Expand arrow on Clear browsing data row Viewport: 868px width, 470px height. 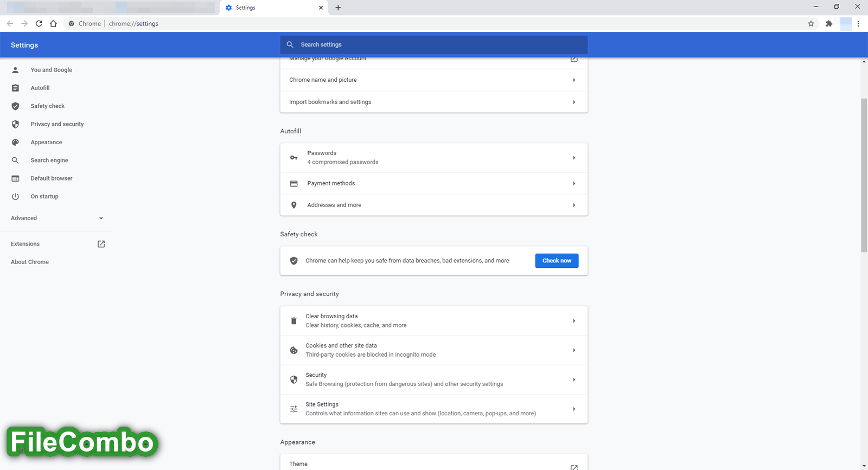coord(574,321)
